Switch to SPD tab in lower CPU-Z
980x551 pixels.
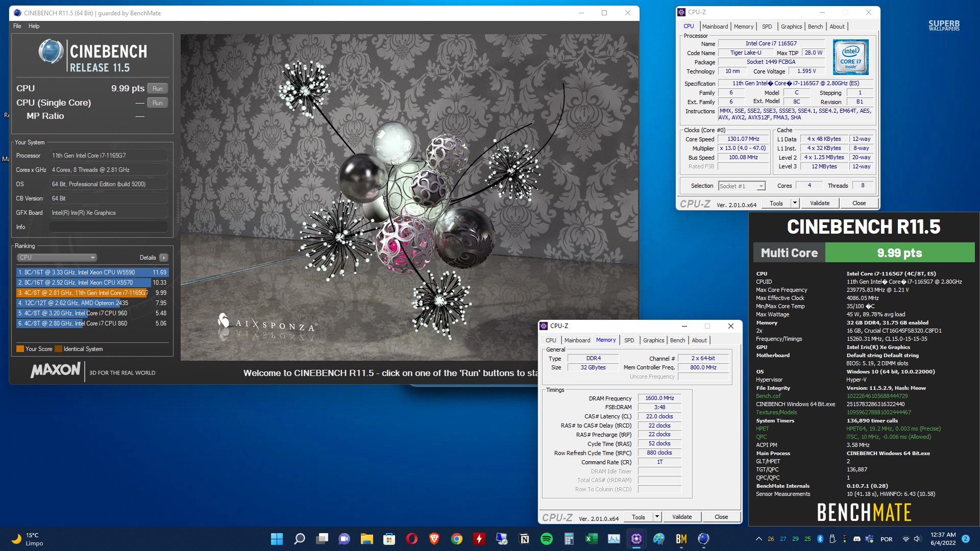tap(629, 340)
